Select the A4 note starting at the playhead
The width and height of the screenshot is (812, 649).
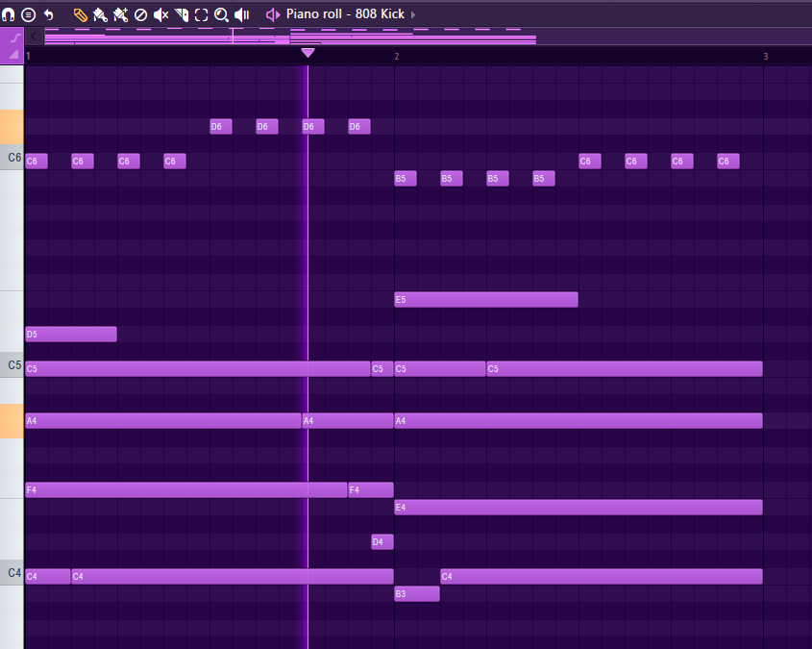coord(348,420)
